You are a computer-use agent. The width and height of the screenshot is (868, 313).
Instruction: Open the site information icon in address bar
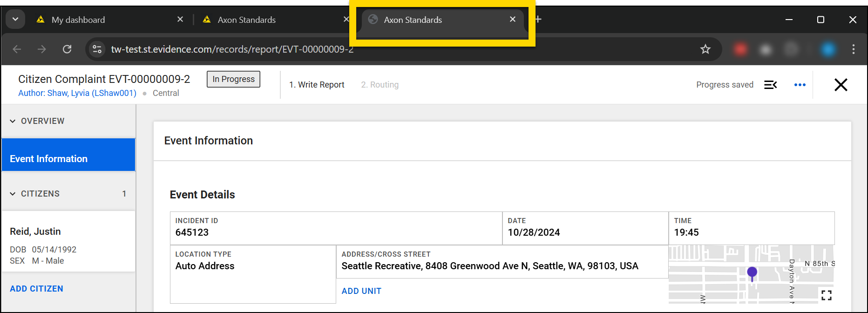(97, 49)
